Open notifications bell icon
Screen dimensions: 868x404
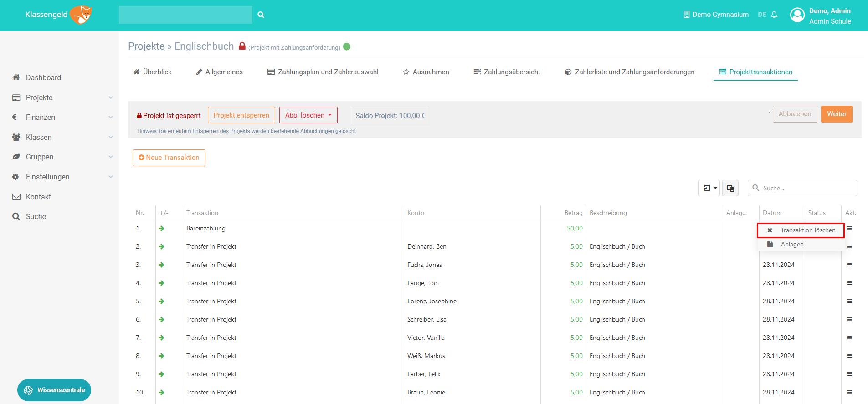tap(774, 15)
